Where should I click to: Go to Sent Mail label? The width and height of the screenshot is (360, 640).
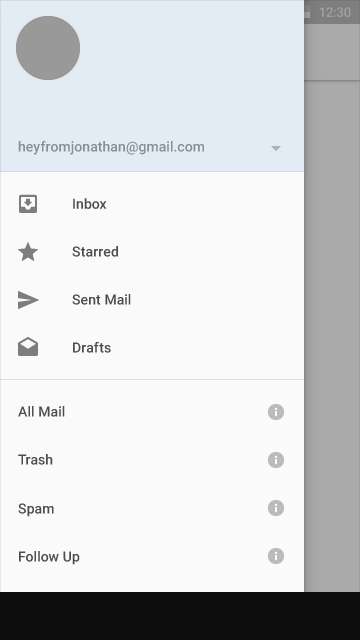(x=101, y=300)
